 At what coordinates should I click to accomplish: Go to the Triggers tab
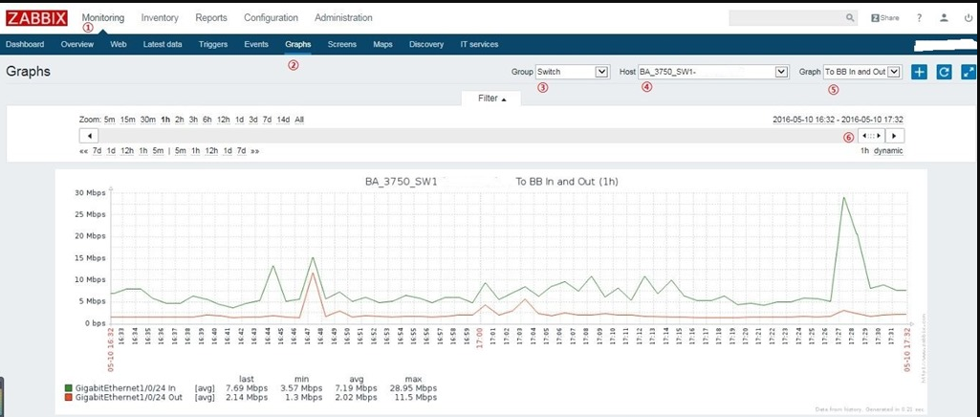click(213, 44)
